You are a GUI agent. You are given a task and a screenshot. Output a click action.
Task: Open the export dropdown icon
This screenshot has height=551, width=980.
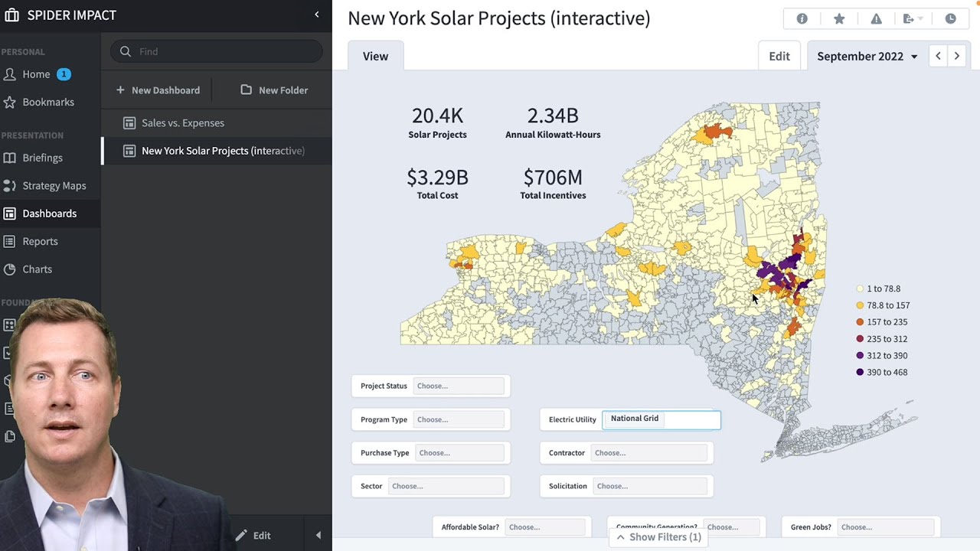[913, 19]
